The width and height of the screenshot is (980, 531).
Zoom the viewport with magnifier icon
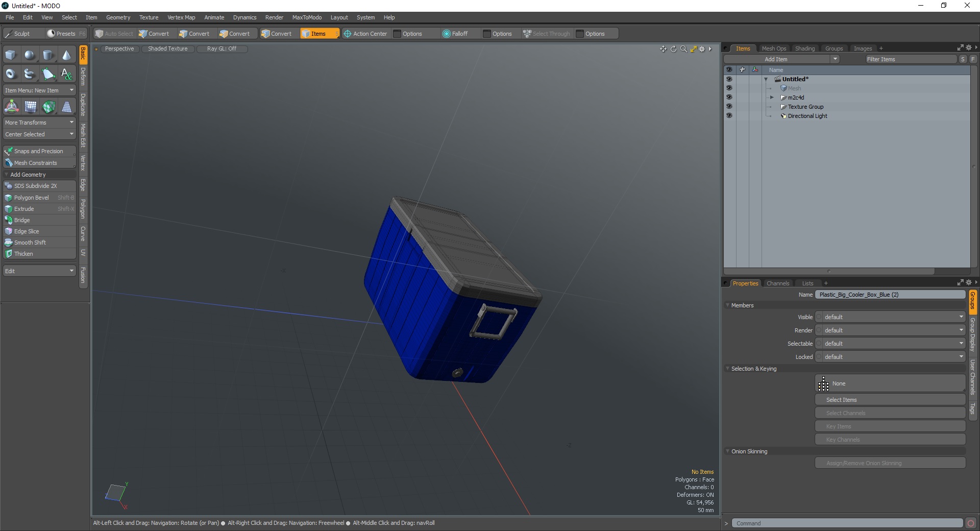[x=683, y=49]
